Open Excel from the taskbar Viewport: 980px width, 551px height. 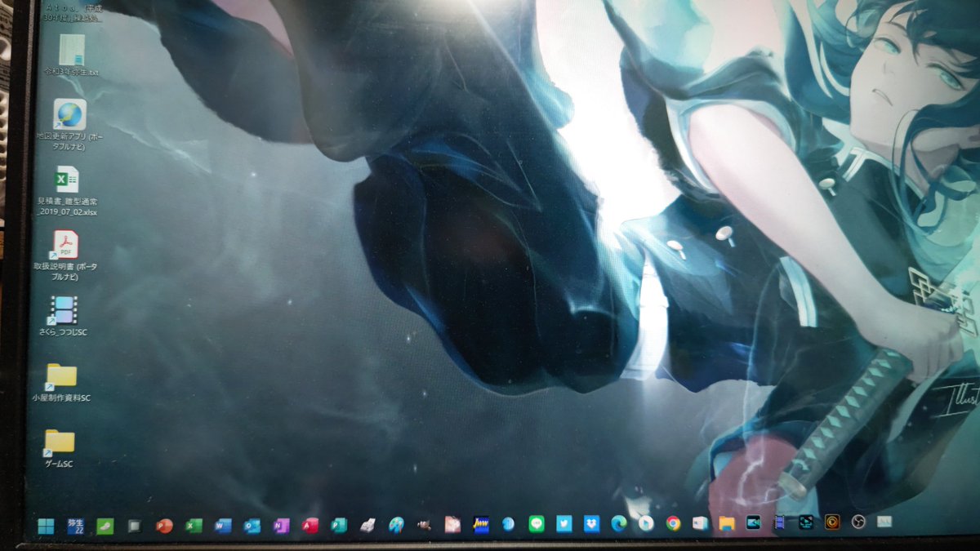tap(194, 526)
